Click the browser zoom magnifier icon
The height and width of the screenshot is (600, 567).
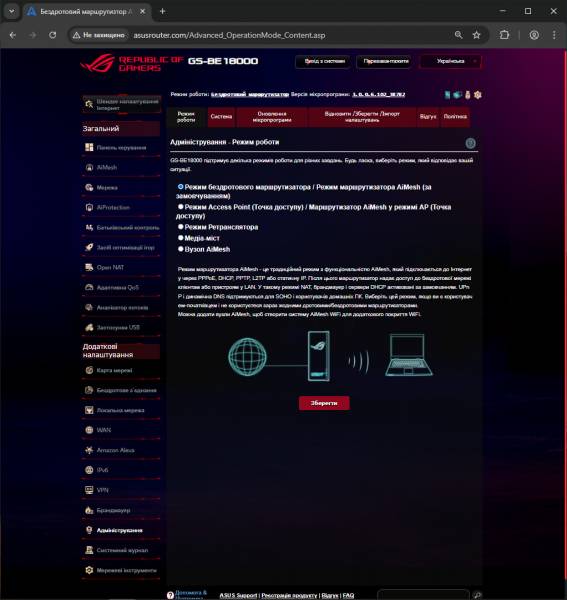click(x=458, y=35)
